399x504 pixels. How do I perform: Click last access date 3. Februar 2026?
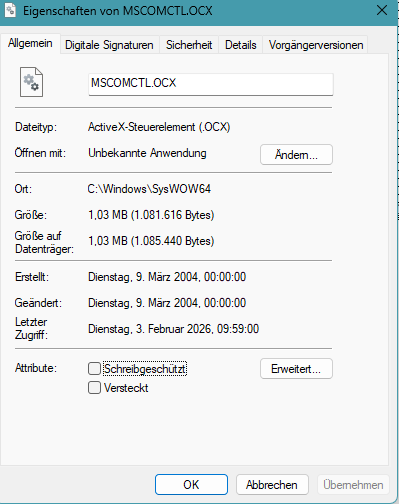[x=173, y=329]
